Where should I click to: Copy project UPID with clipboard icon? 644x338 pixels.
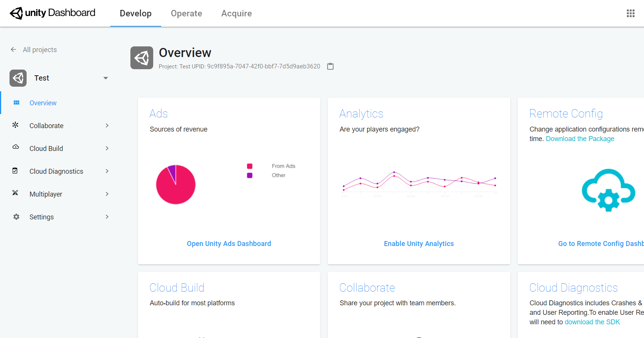330,66
